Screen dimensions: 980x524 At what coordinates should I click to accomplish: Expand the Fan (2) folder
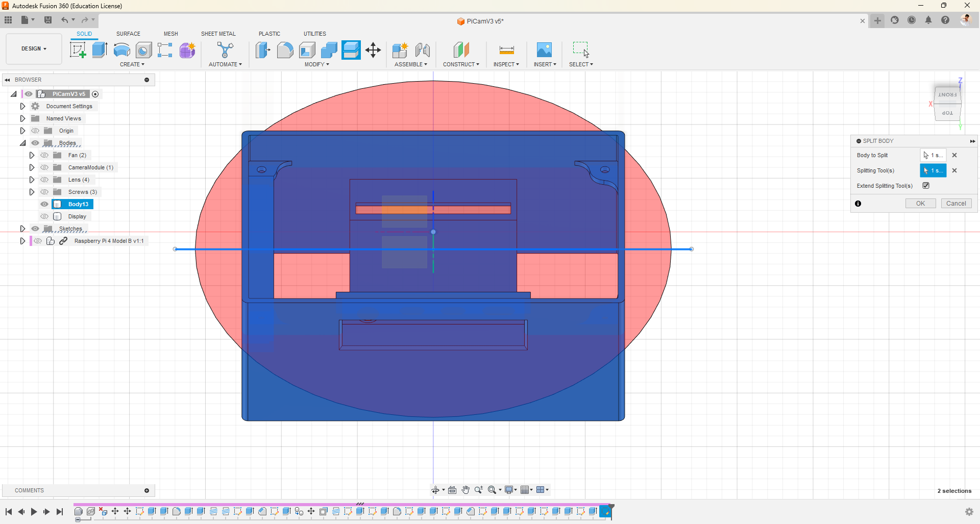tap(32, 155)
